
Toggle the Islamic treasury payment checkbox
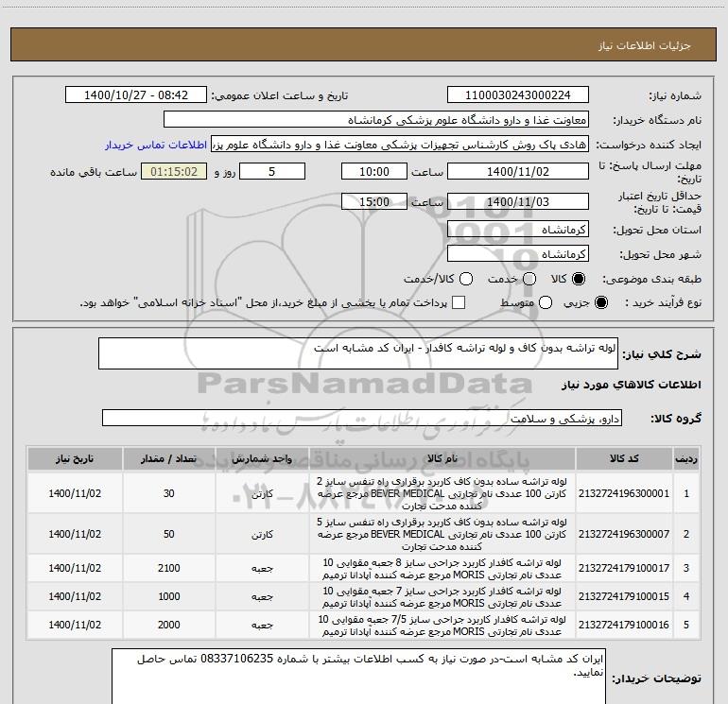point(459,302)
